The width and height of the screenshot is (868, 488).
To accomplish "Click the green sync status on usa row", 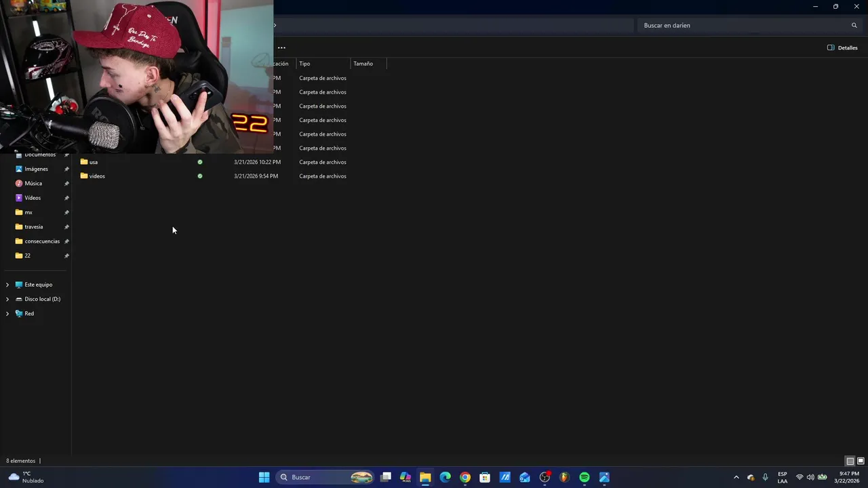I will pyautogui.click(x=199, y=162).
